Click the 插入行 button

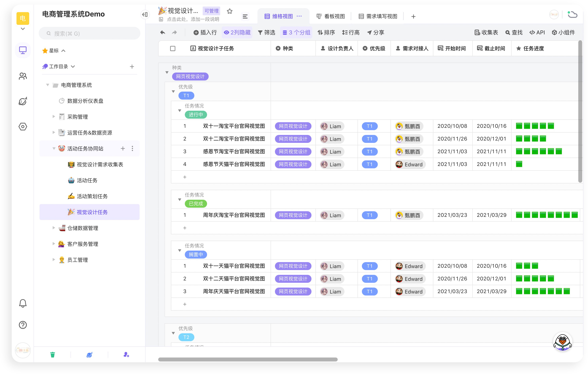[x=205, y=32]
